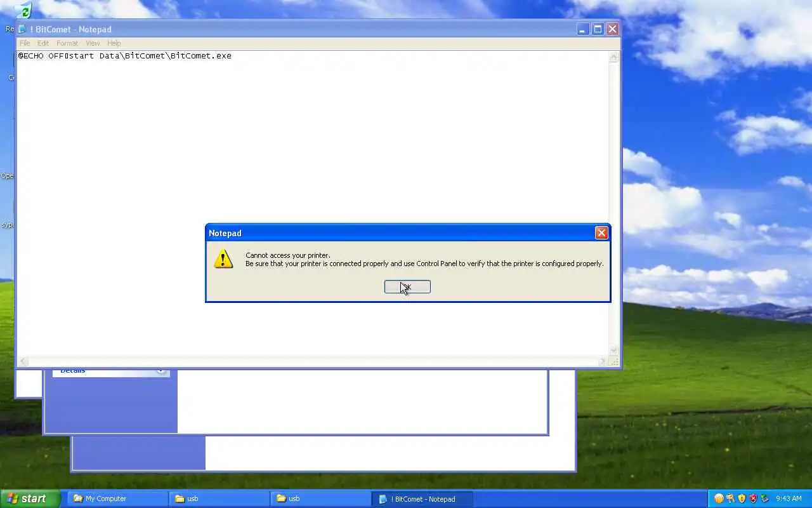Screen dimensions: 812x508
Task: Maximize the BitComet Notepad window
Action: 598,29
